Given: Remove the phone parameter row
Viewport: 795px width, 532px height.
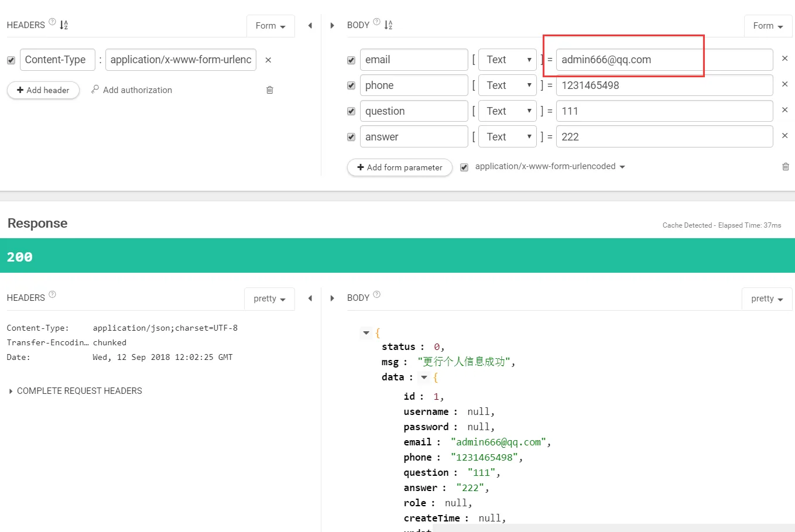Looking at the screenshot, I should pyautogui.click(x=785, y=84).
